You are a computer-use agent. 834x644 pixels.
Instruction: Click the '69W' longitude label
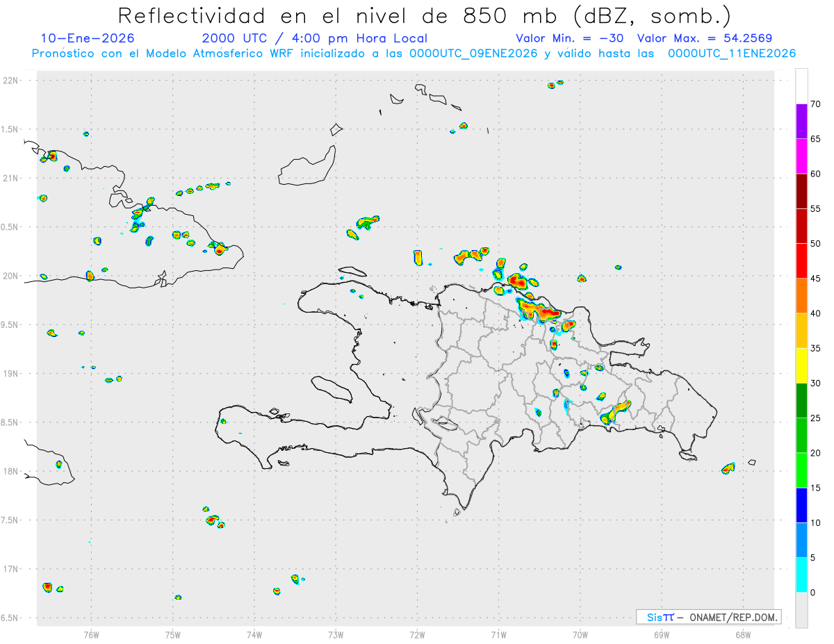(x=662, y=634)
